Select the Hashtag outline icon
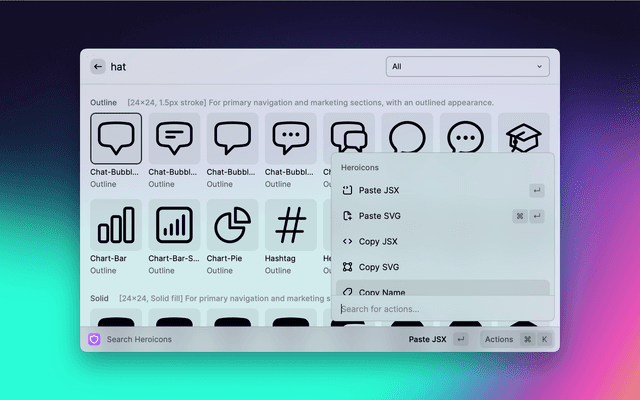Screen dimensions: 640x400 [290, 225]
